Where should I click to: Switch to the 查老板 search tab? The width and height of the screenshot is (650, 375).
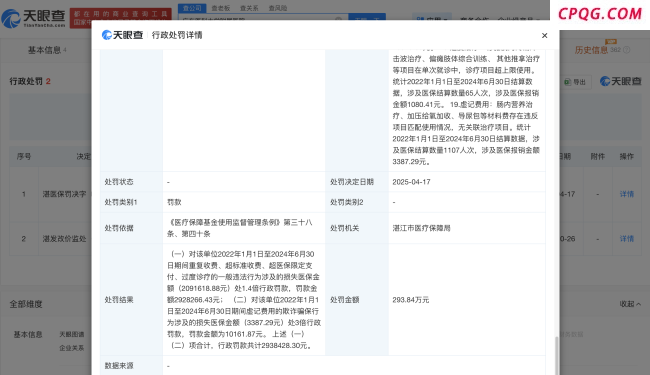click(x=221, y=8)
